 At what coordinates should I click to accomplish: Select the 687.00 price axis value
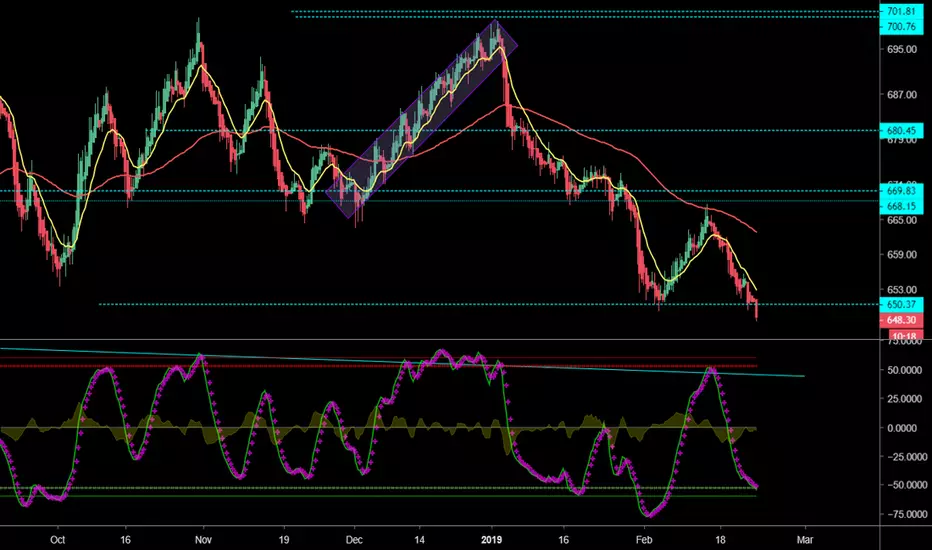[902, 95]
